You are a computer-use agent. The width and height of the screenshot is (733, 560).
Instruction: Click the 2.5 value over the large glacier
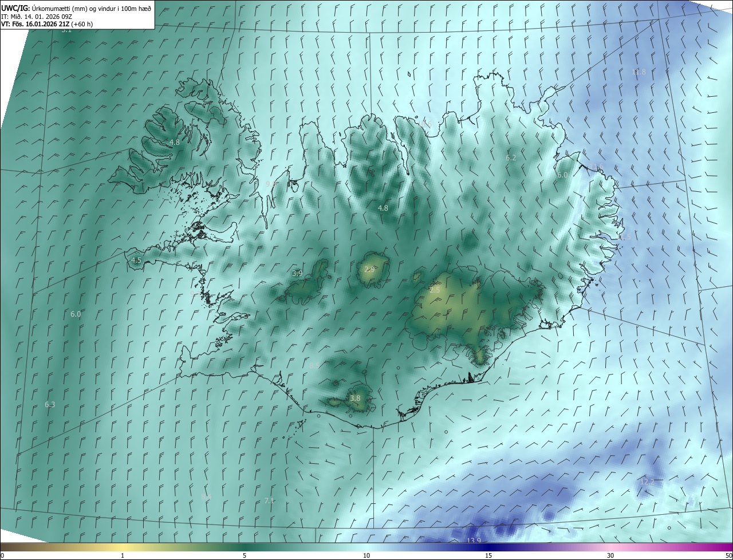[435, 290]
